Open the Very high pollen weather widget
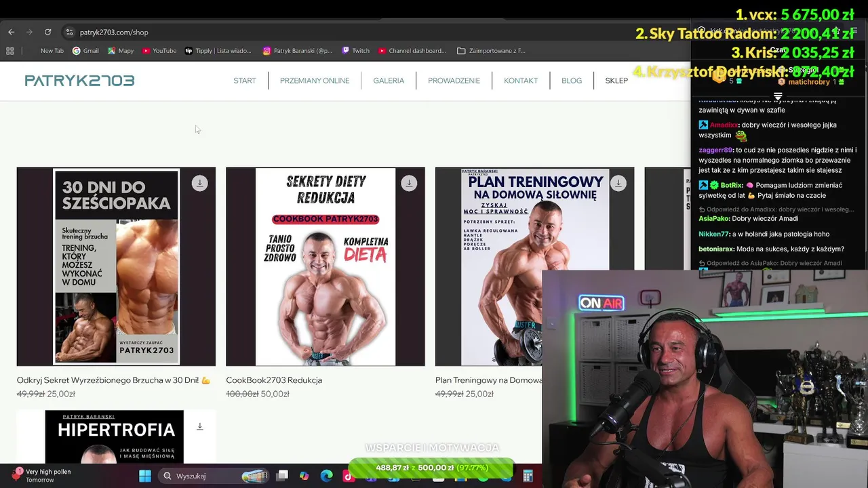Screen dimensions: 868x488 pyautogui.click(x=42, y=476)
